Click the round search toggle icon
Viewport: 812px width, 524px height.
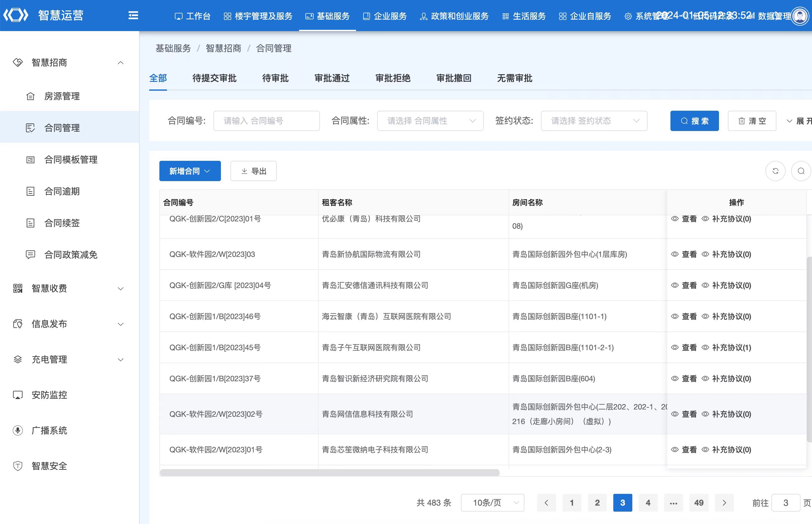pyautogui.click(x=801, y=171)
